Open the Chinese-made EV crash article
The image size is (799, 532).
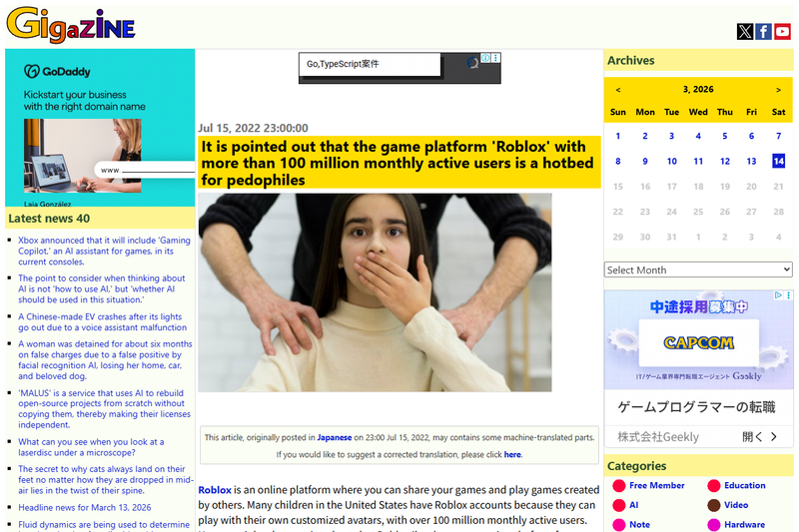[103, 322]
